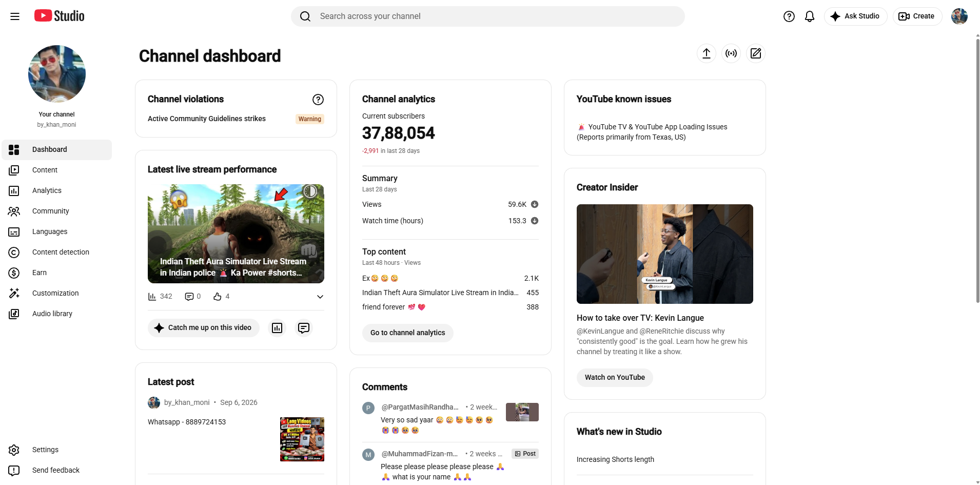
Task: Open the live stream video thumbnail
Action: (x=236, y=234)
